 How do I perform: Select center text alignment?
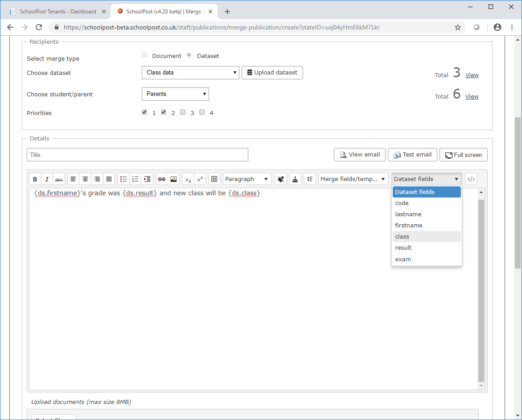point(85,179)
